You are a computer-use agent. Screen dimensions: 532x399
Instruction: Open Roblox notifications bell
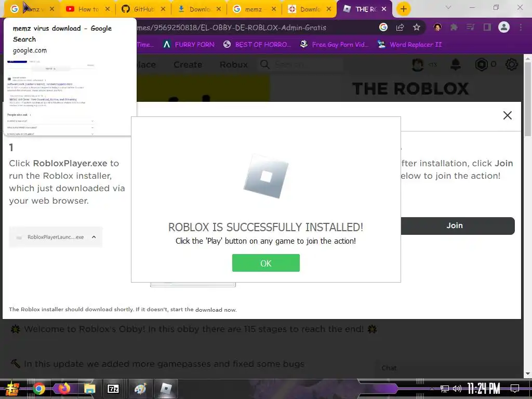coord(455,64)
